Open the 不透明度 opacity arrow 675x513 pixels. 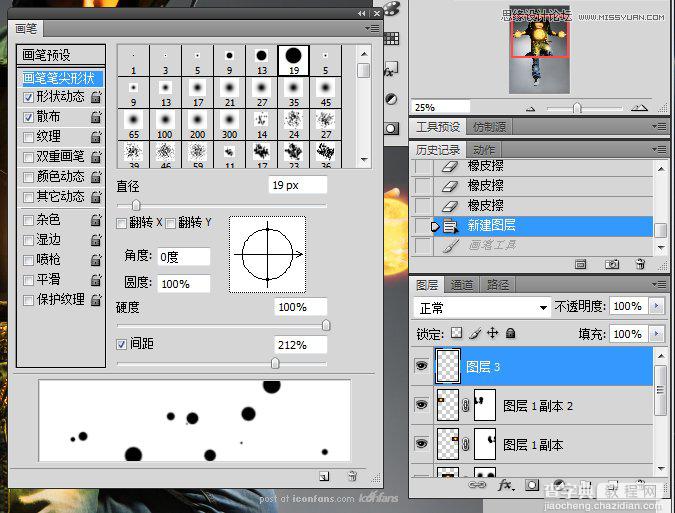click(x=656, y=306)
